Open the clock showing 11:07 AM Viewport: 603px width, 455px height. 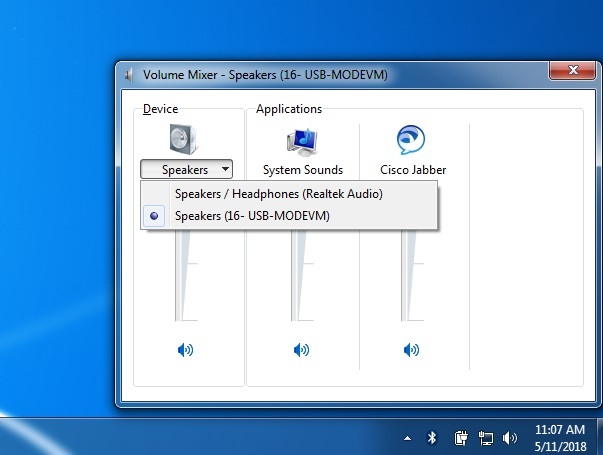click(560, 438)
